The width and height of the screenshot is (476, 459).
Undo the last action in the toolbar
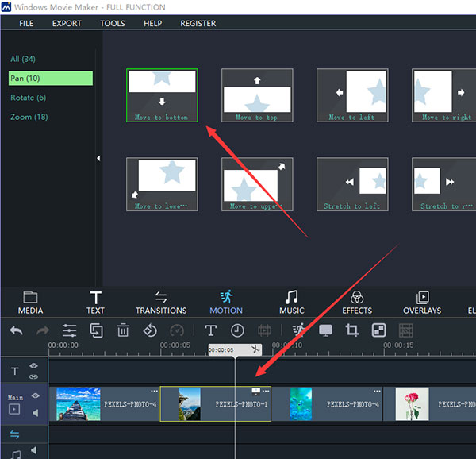click(x=16, y=330)
